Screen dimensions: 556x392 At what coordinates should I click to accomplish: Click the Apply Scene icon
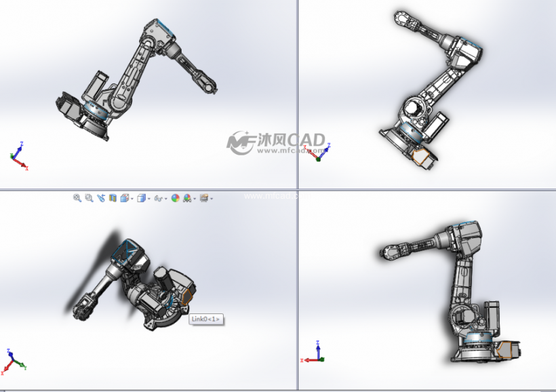[186, 197]
